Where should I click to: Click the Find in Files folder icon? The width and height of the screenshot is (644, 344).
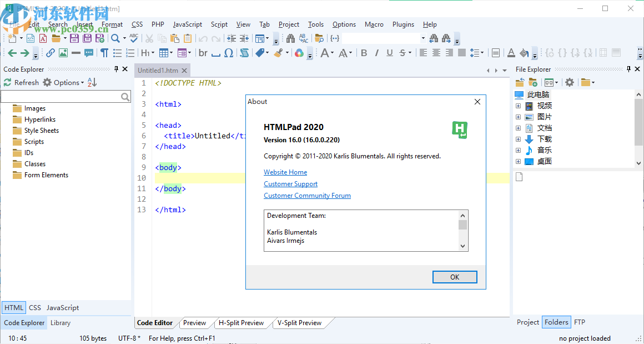319,39
